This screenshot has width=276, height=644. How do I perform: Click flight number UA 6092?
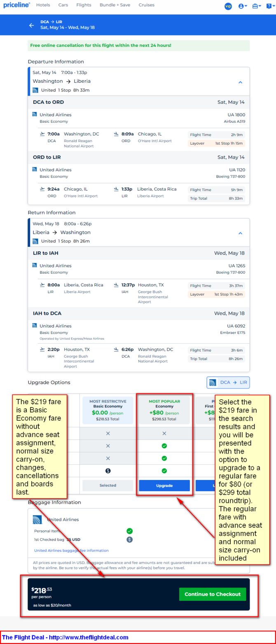pyautogui.click(x=236, y=326)
